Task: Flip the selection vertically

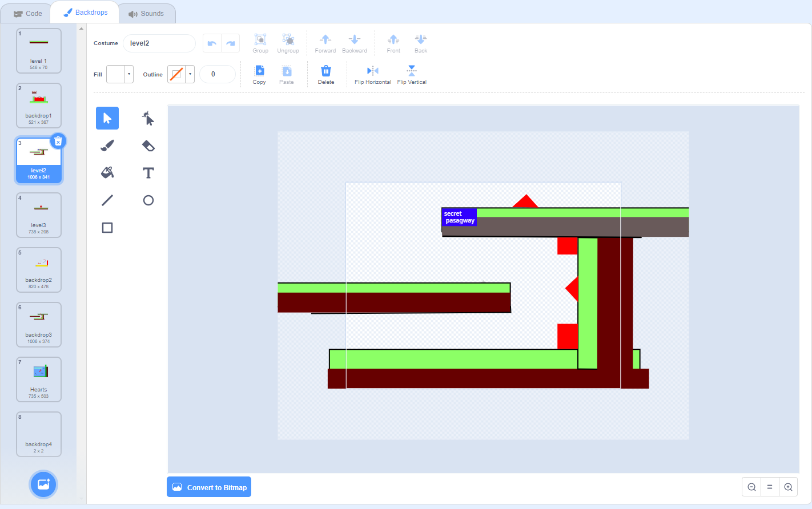Action: (412, 75)
